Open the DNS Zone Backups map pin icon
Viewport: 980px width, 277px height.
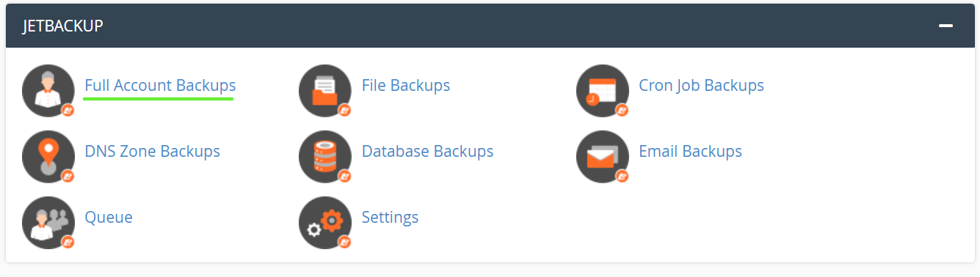(x=48, y=156)
